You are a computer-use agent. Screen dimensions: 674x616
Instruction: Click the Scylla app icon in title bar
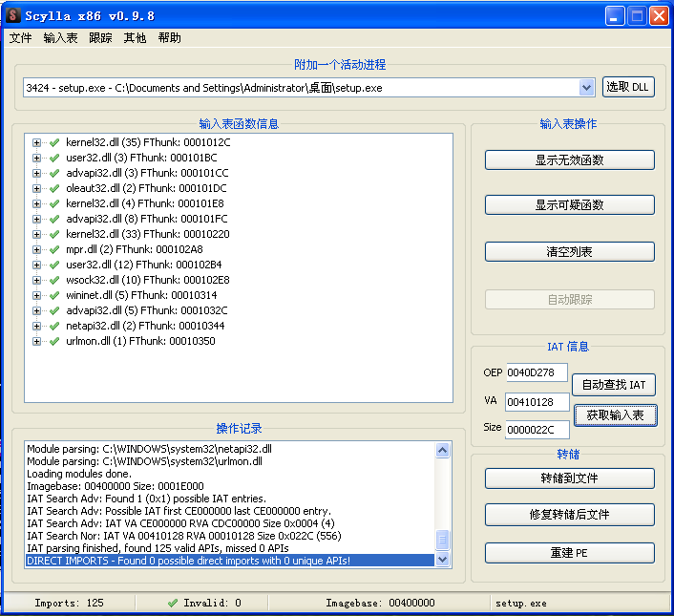13,15
